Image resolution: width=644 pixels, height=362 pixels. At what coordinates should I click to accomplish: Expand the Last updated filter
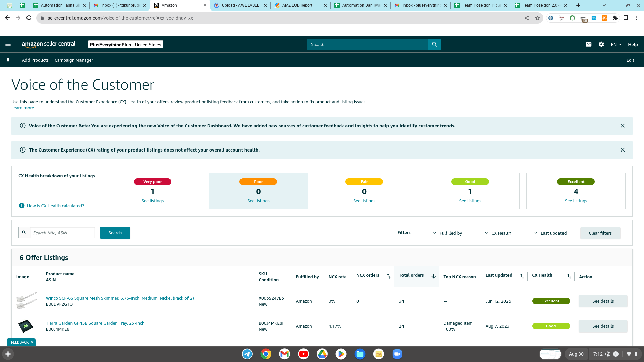point(550,233)
